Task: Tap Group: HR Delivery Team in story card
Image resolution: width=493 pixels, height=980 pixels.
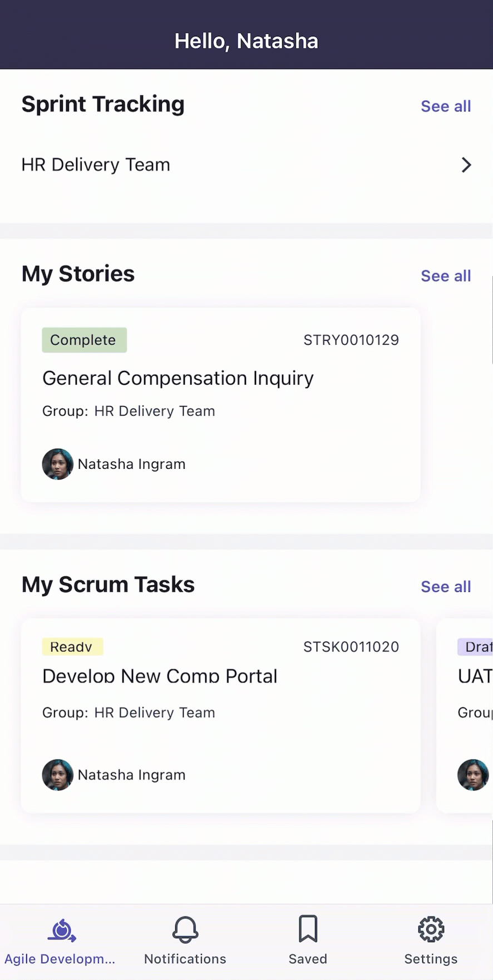Action: (x=129, y=411)
